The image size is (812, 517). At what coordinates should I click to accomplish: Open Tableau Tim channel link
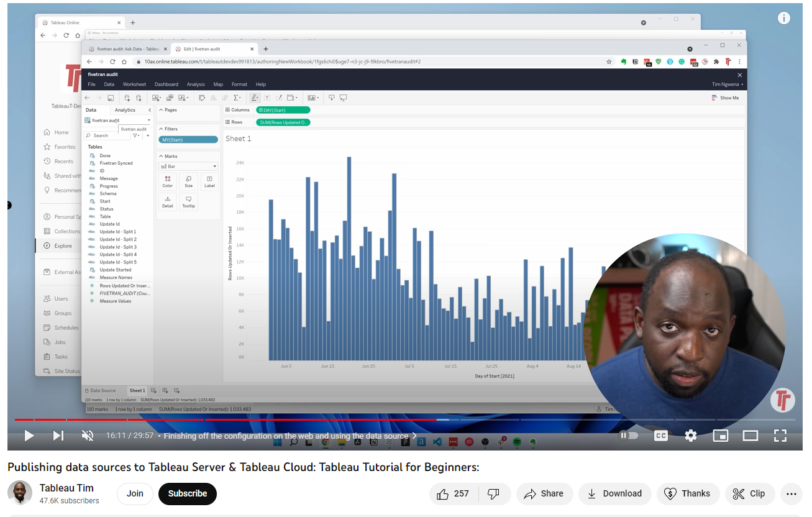point(66,488)
